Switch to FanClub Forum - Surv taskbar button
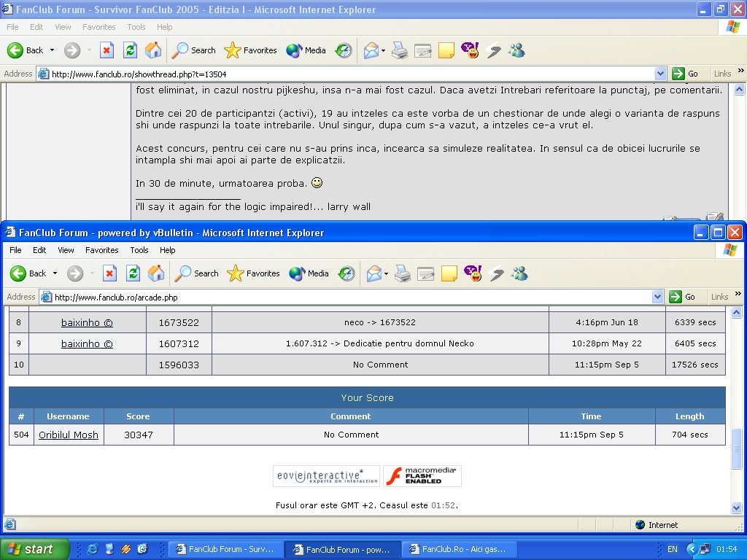Image resolution: width=747 pixels, height=560 pixels. (226, 549)
